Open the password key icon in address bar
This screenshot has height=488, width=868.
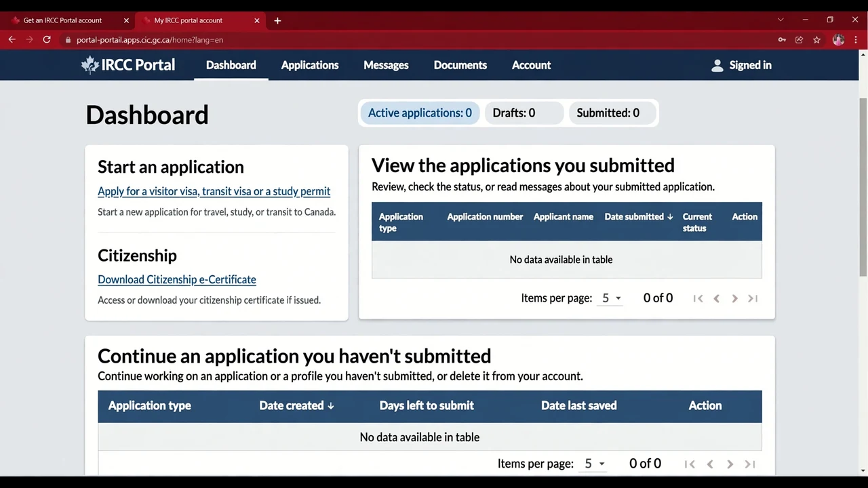[x=782, y=40]
